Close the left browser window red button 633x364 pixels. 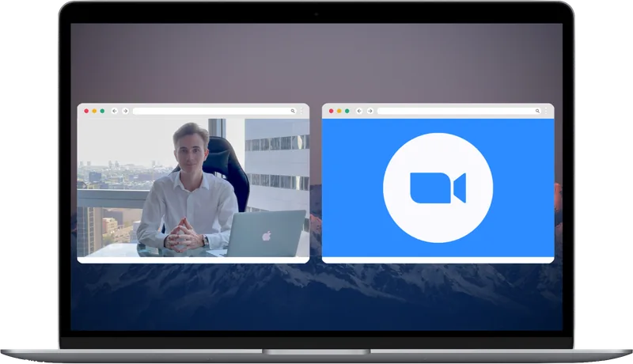point(86,111)
